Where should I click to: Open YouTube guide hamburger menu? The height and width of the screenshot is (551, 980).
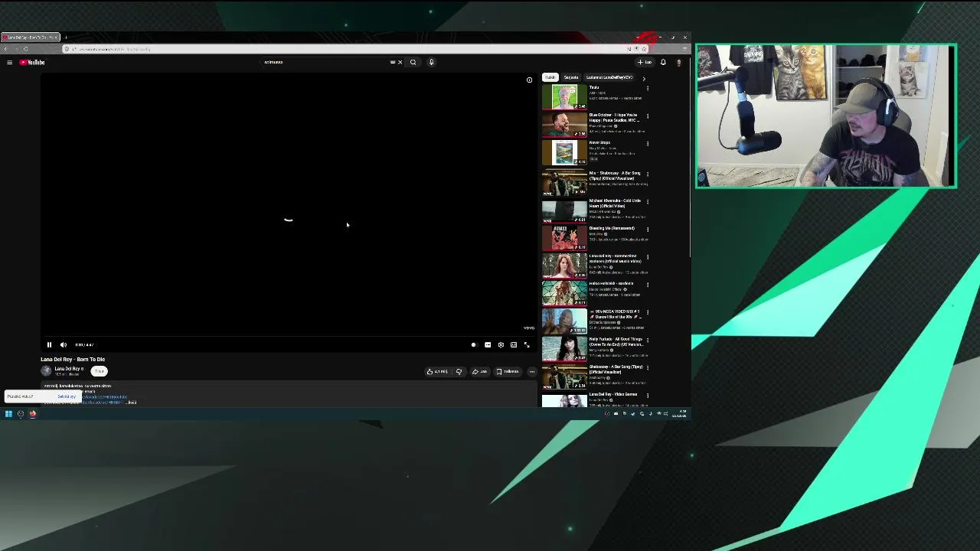[x=9, y=62]
